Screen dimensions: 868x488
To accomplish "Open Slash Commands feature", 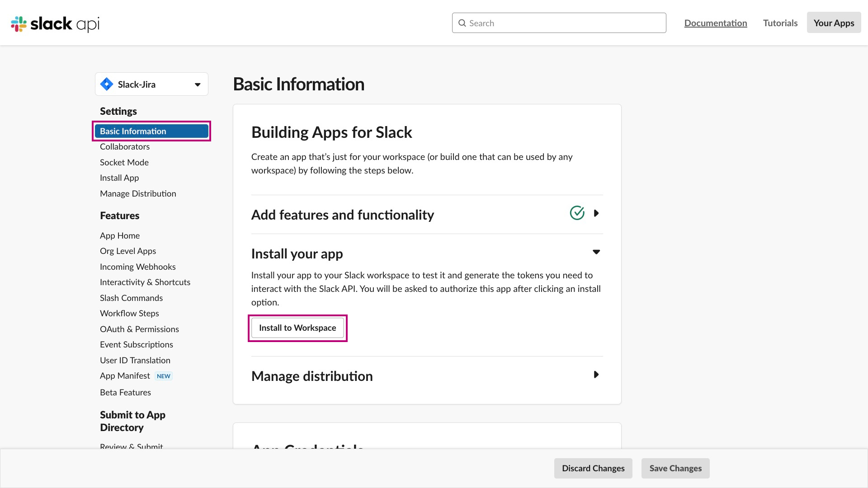I will (x=131, y=298).
